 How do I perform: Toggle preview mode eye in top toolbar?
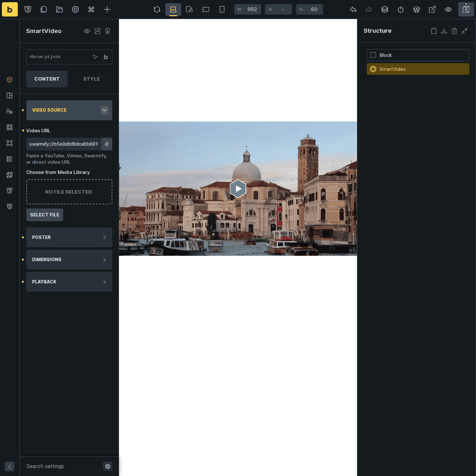click(448, 10)
